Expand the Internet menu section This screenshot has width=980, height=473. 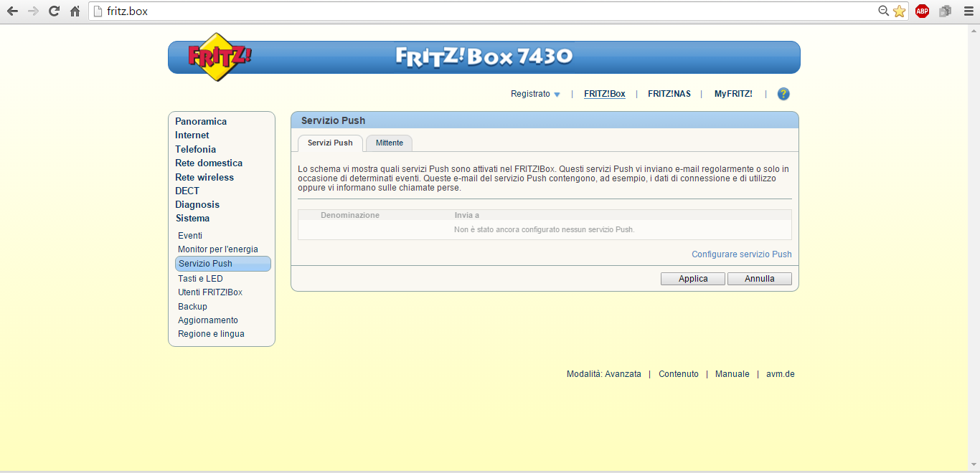(192, 135)
